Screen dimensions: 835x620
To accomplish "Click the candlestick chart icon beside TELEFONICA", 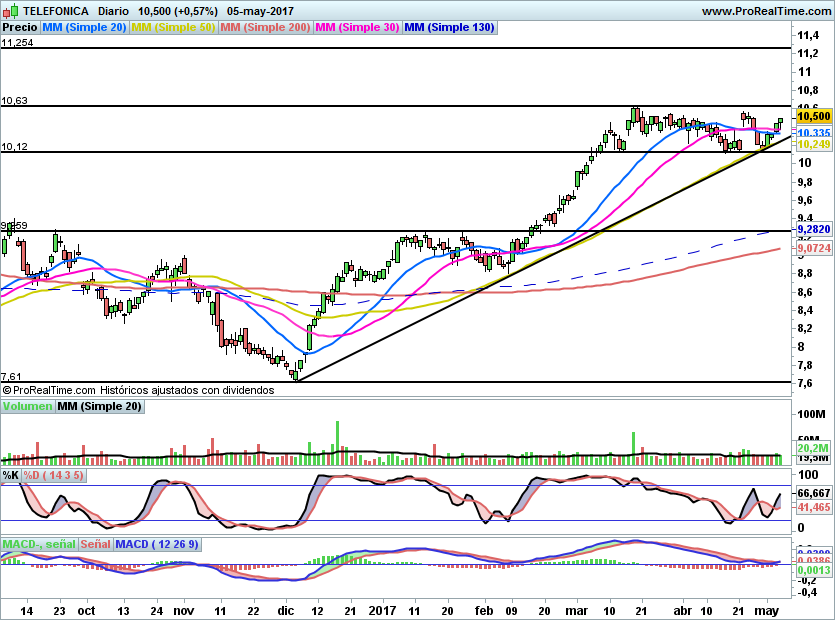I will (x=10, y=10).
